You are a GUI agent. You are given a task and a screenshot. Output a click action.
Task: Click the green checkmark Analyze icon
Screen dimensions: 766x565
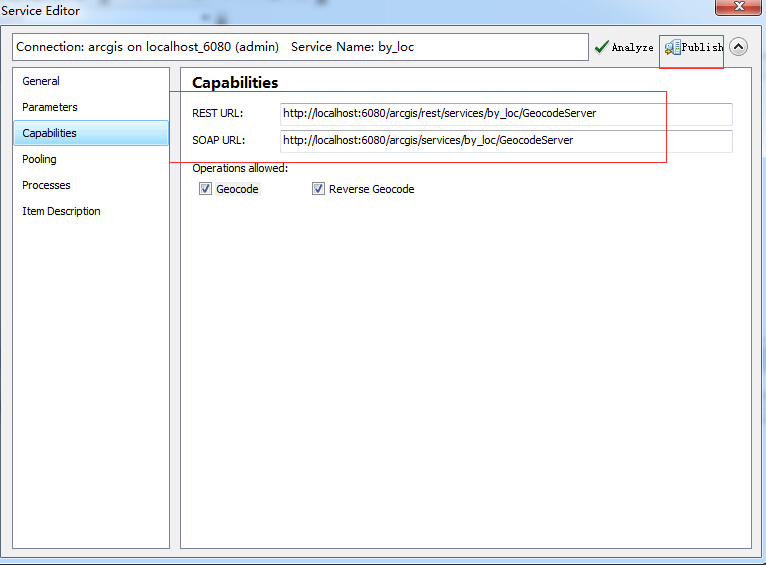[601, 47]
